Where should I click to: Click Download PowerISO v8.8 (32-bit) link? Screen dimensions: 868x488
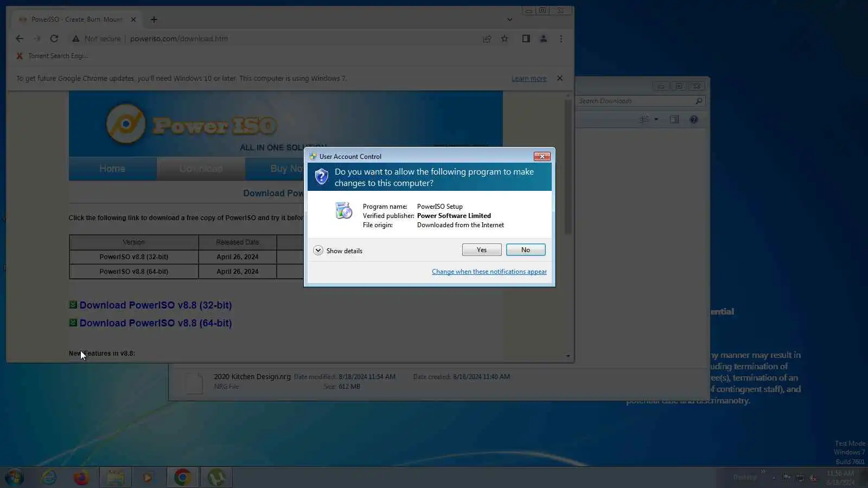(156, 305)
